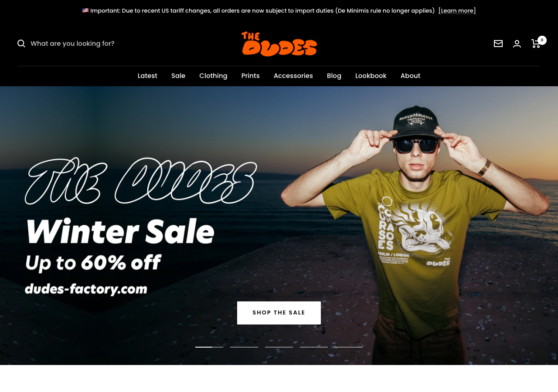
Task: Open the Accessories menu
Action: 293,76
